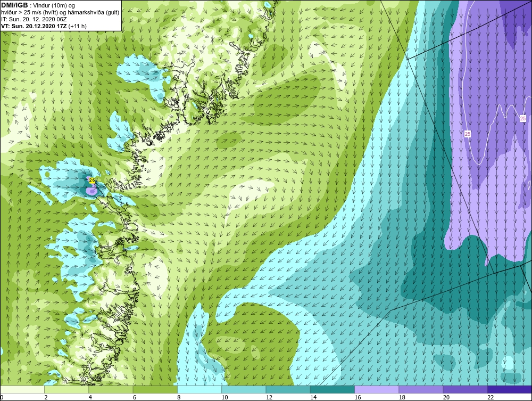Click the scale value 4 on the color bar
Screen dimensions: 532x401
[90, 398]
